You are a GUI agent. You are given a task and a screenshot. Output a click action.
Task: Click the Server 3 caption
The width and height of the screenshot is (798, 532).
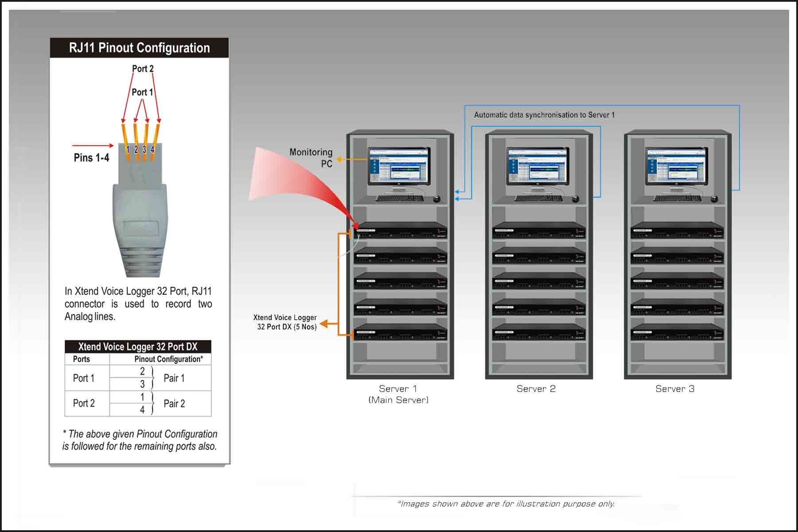click(x=675, y=389)
